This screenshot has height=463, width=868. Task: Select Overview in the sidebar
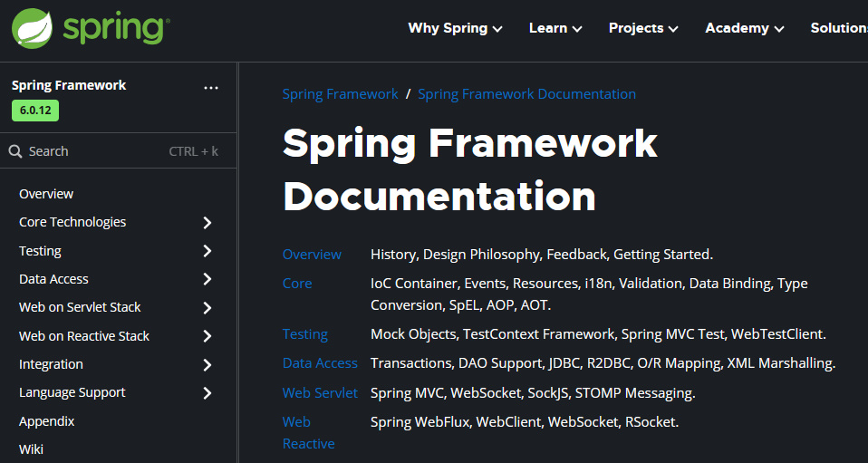click(46, 194)
